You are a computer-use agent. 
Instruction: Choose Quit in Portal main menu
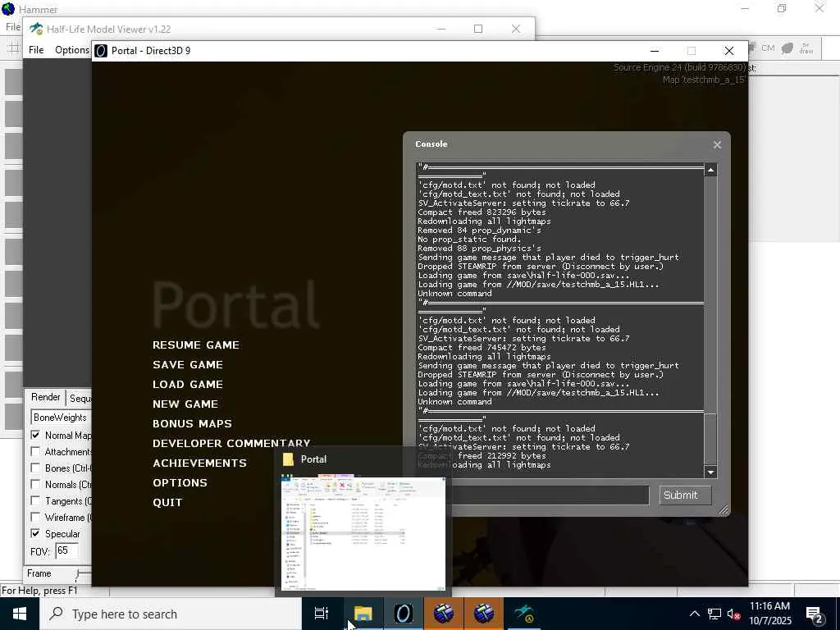click(x=167, y=503)
